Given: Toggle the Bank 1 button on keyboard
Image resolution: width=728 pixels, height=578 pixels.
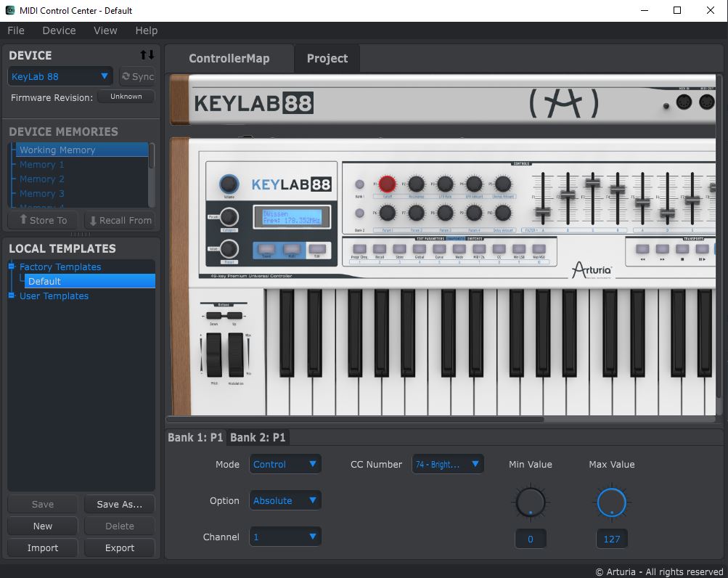Looking at the screenshot, I should coord(359,184).
